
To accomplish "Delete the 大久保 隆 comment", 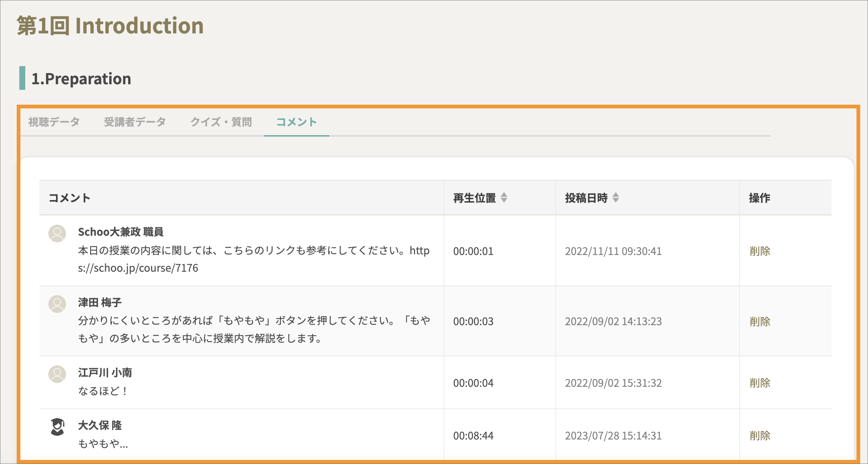I will (x=760, y=435).
